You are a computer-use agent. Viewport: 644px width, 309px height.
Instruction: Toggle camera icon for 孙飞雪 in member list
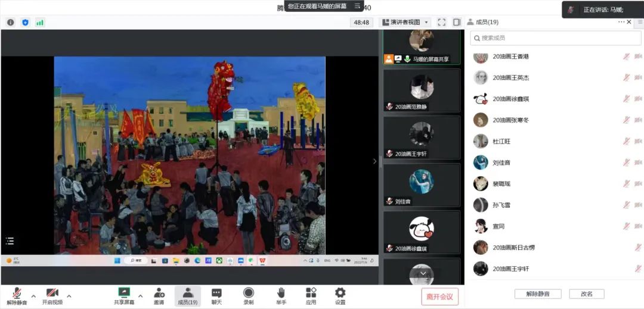pyautogui.click(x=638, y=205)
